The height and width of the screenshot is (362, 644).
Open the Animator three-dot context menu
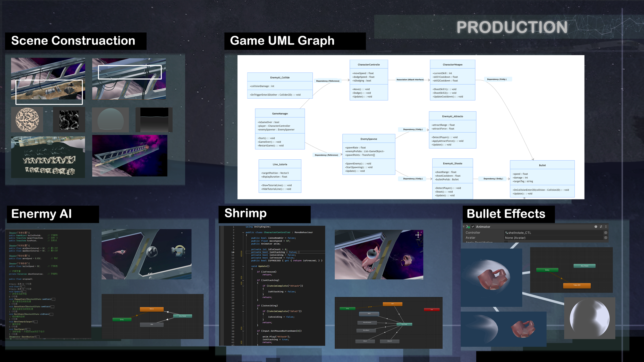coord(606,227)
